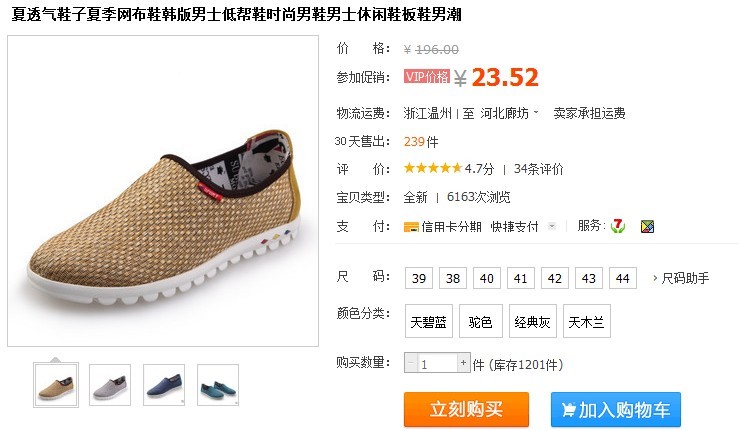The width and height of the screenshot is (739, 431).
Task: Click the red VIP价格 badge
Action: click(427, 76)
